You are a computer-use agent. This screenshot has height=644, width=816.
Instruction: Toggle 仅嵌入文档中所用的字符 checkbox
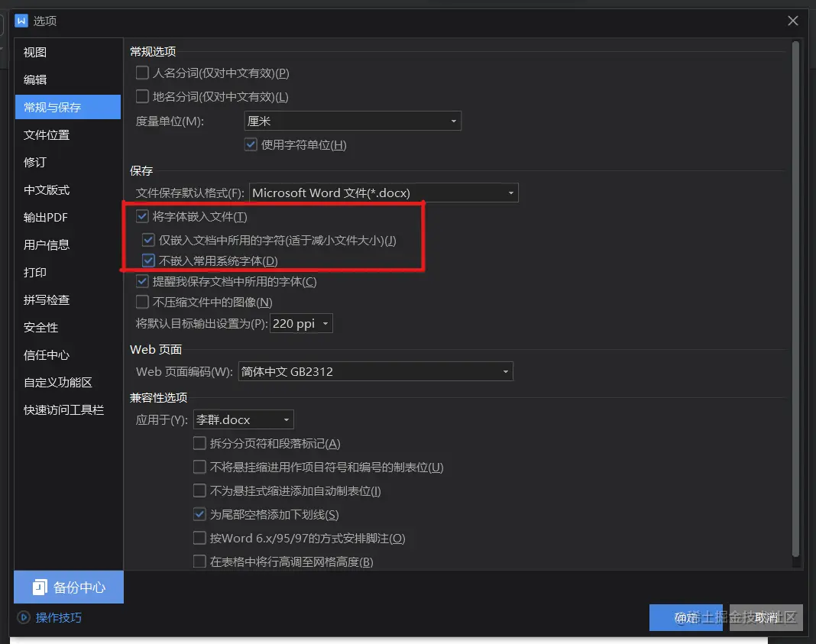click(x=148, y=240)
